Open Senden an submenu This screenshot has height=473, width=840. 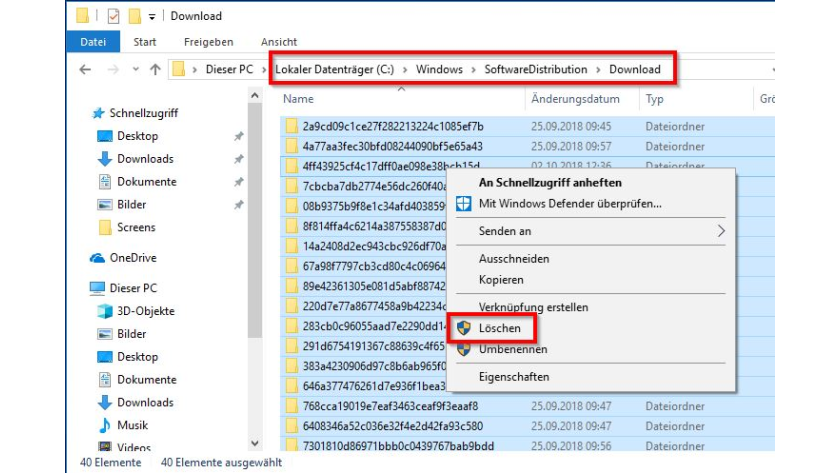coord(591,231)
